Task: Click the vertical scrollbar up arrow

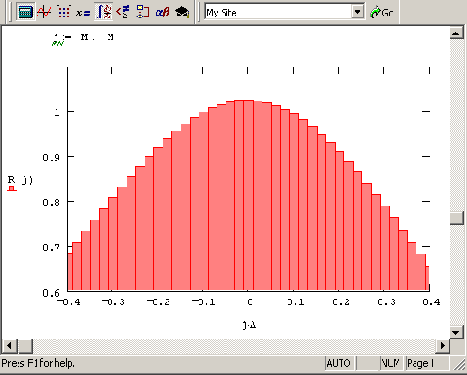Action: pos(456,33)
